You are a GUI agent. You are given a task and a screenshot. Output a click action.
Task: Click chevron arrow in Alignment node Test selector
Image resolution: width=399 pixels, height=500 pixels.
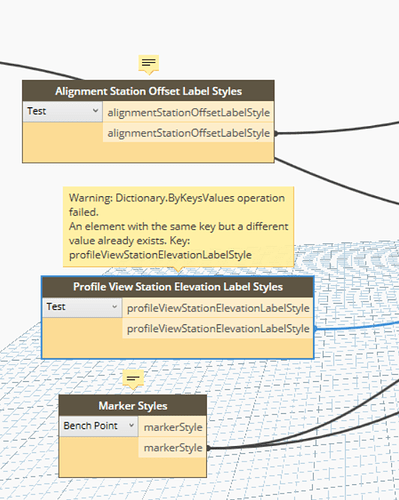point(95,110)
